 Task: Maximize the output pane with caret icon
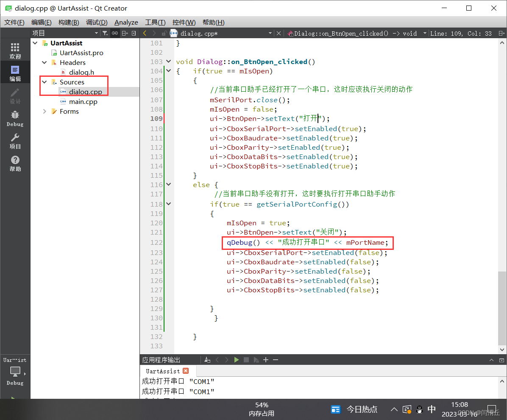click(x=491, y=360)
